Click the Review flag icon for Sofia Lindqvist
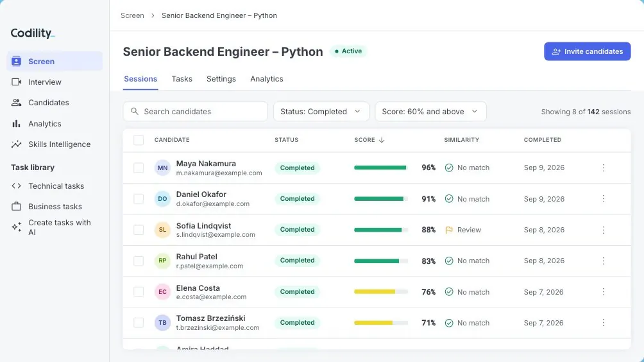Screen dimensions: 644x362 pos(449,230)
